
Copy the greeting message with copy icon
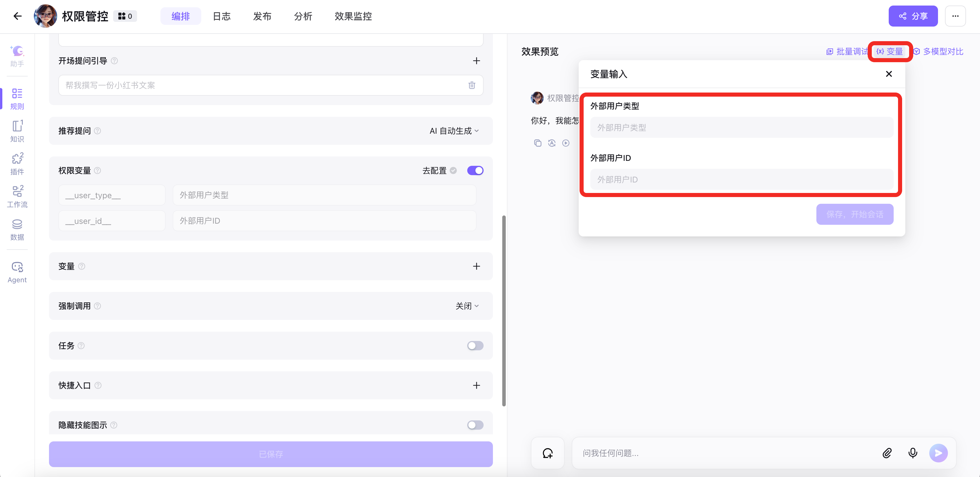[x=538, y=143]
